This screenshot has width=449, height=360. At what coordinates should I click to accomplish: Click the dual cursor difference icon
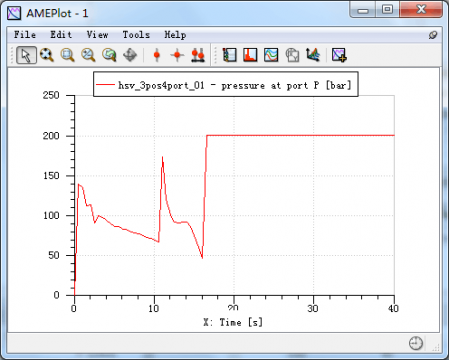(x=198, y=55)
